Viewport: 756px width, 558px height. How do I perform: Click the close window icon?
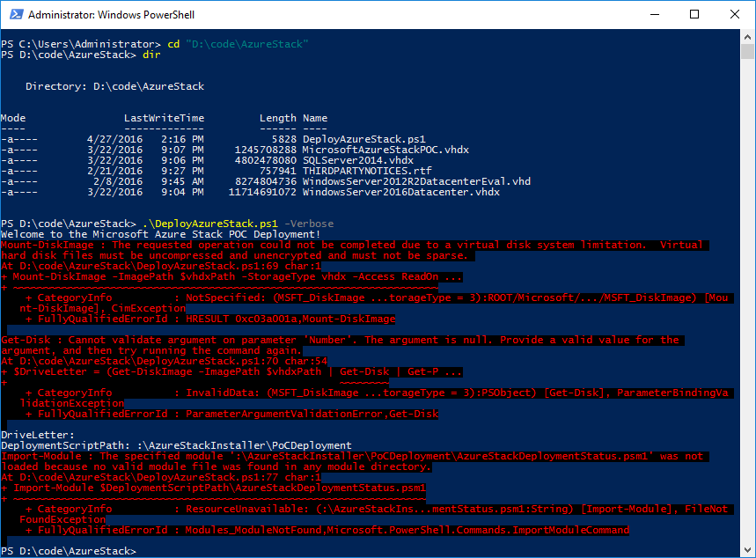pos(733,14)
